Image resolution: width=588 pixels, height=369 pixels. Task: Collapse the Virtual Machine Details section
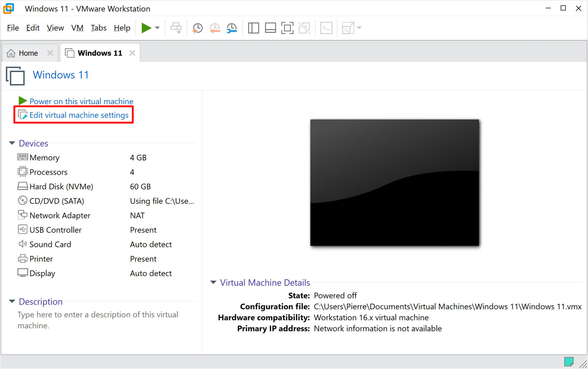214,283
